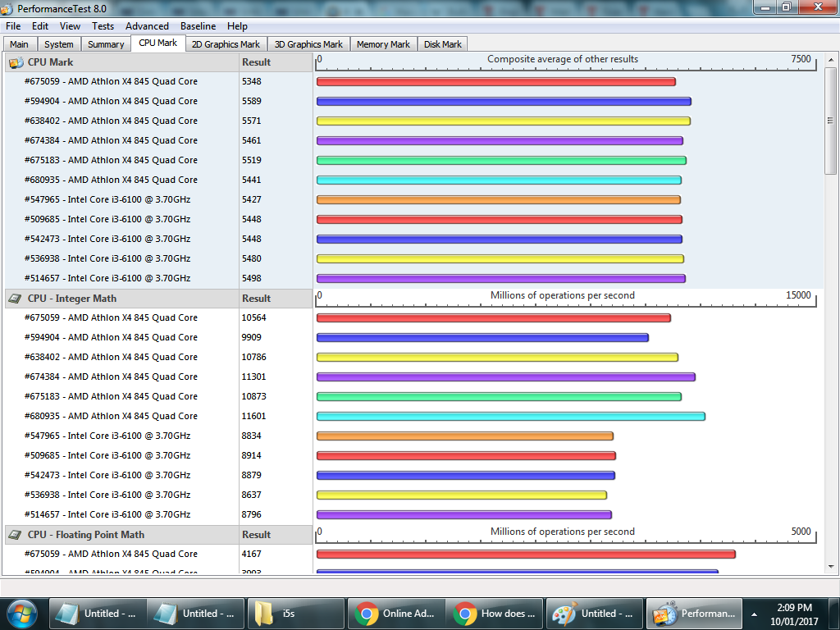Click the CPU Mark section header icon

[16, 62]
